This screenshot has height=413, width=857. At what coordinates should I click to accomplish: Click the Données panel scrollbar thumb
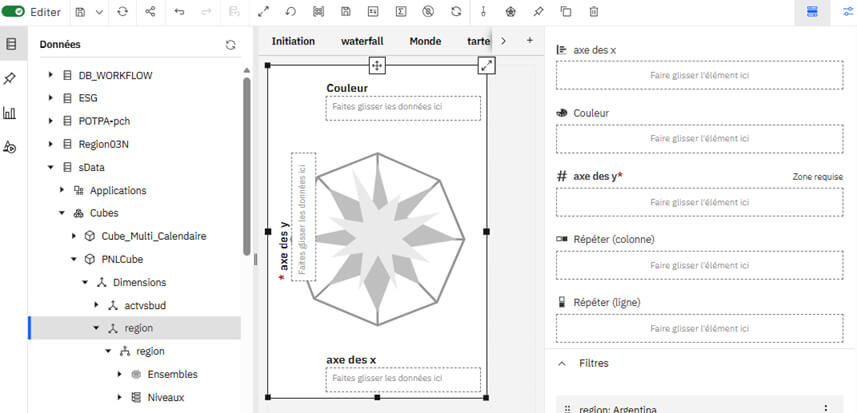tap(246, 165)
